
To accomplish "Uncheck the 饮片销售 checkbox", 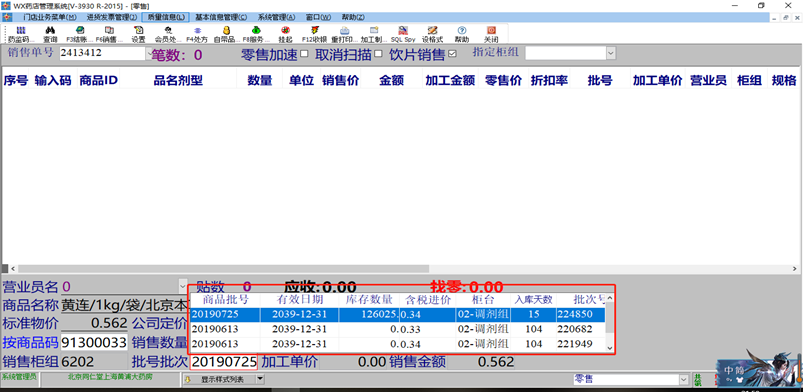I will (x=452, y=53).
